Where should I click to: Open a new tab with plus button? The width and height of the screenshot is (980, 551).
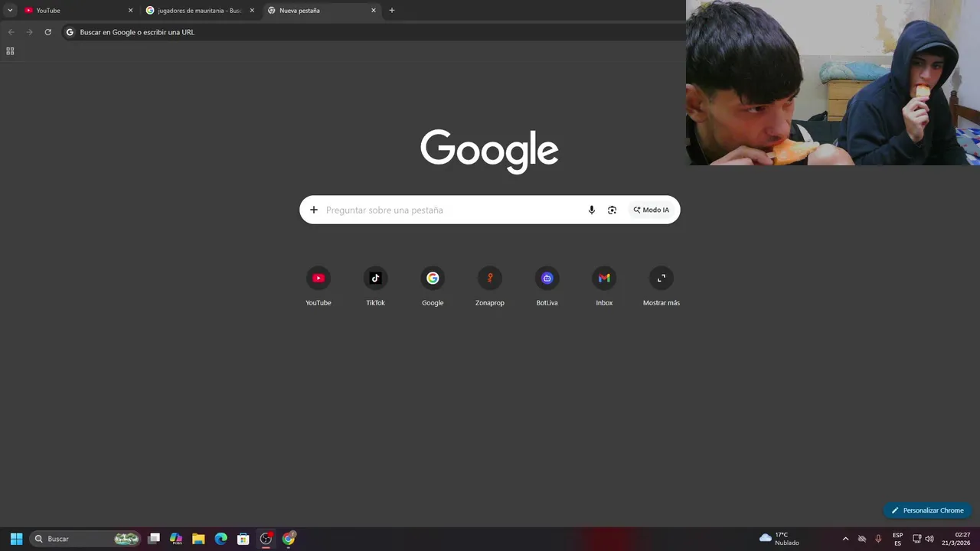392,11
